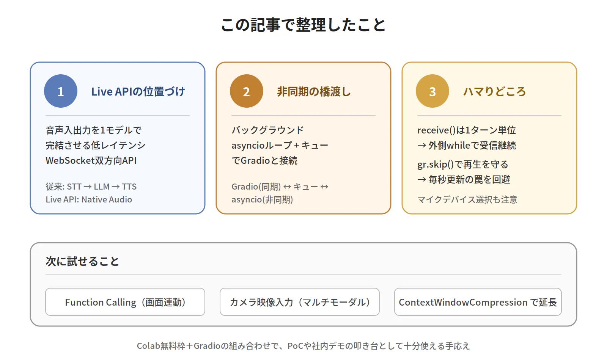This screenshot has width=607, height=364.
Task: Click the blue number 1 circle badge
Action: (61, 91)
